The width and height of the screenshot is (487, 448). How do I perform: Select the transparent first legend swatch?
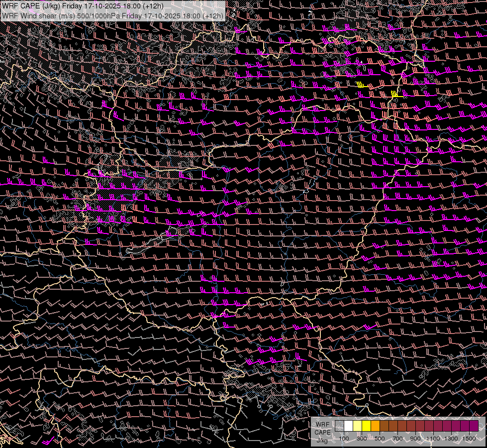(x=339, y=426)
